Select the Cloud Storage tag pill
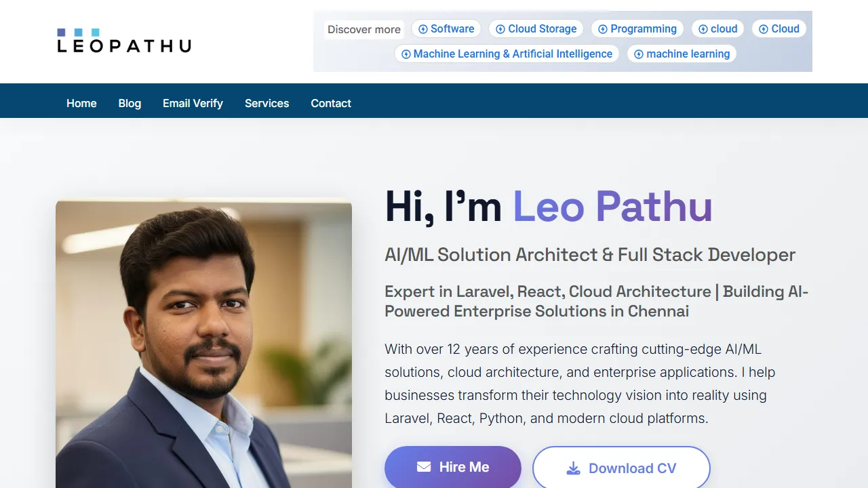This screenshot has width=868, height=488. click(536, 28)
